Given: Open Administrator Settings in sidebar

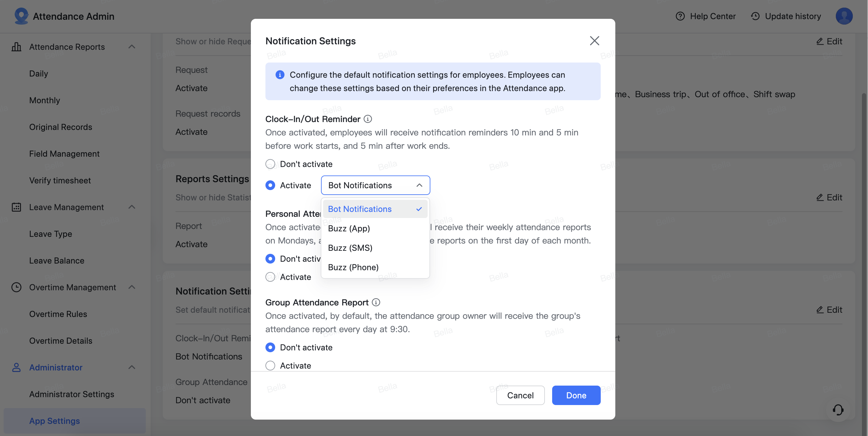Looking at the screenshot, I should point(71,394).
